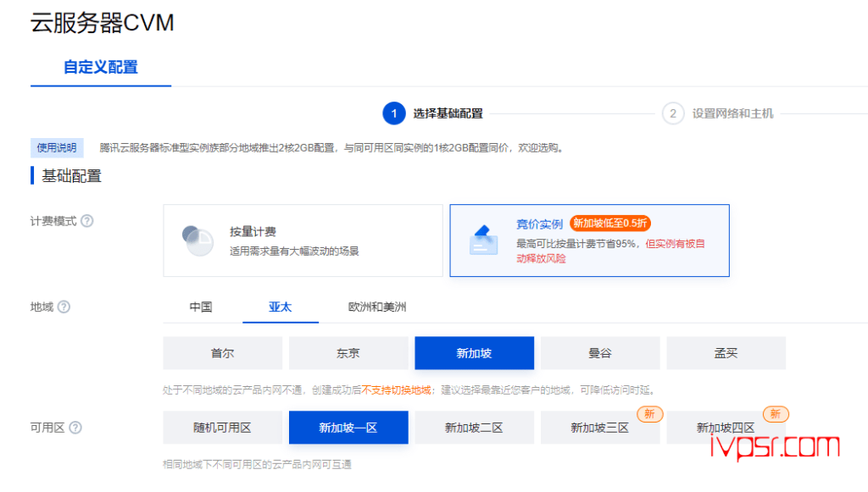
Task: Choose the 新加坡 region
Action: point(475,352)
